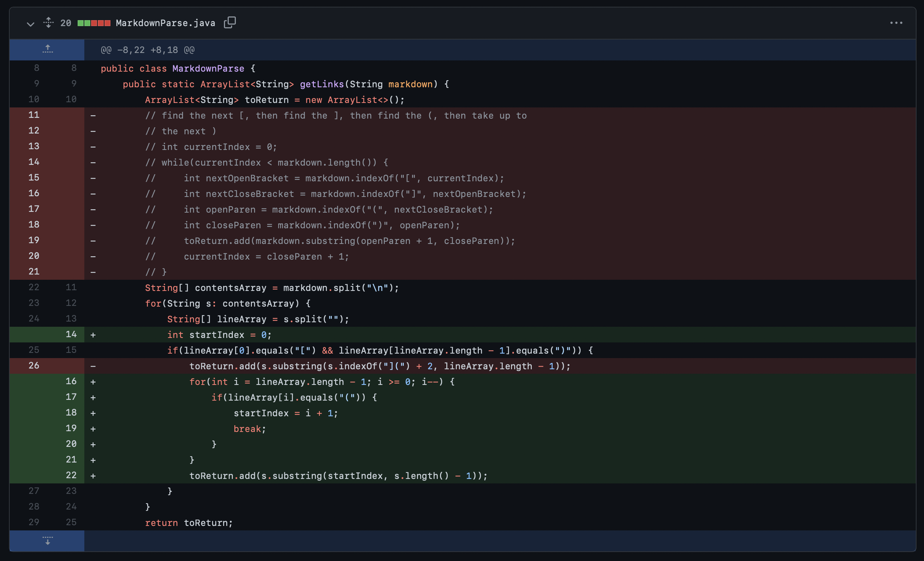
Task: Click the diffstat colored squares
Action: tap(94, 23)
